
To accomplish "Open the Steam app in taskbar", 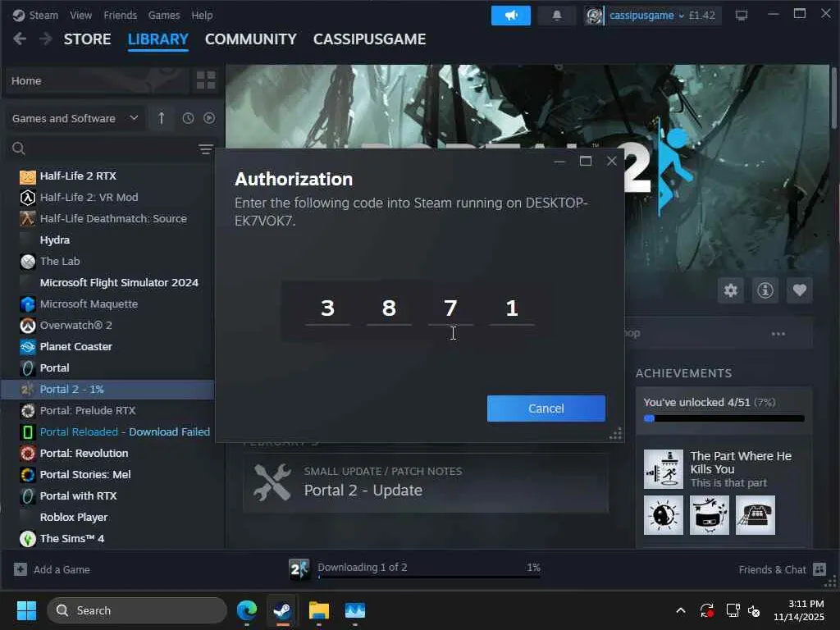I will coord(282,610).
